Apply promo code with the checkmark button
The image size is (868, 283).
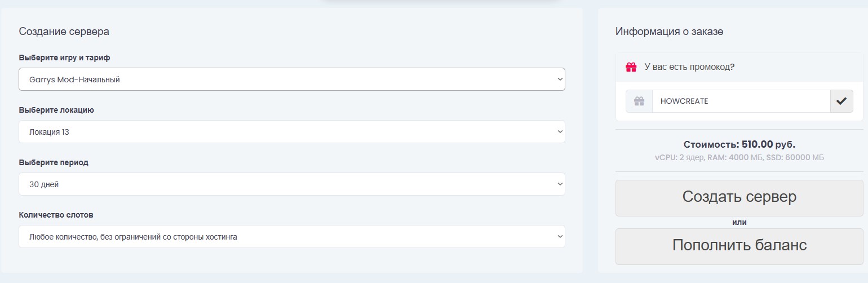point(842,101)
